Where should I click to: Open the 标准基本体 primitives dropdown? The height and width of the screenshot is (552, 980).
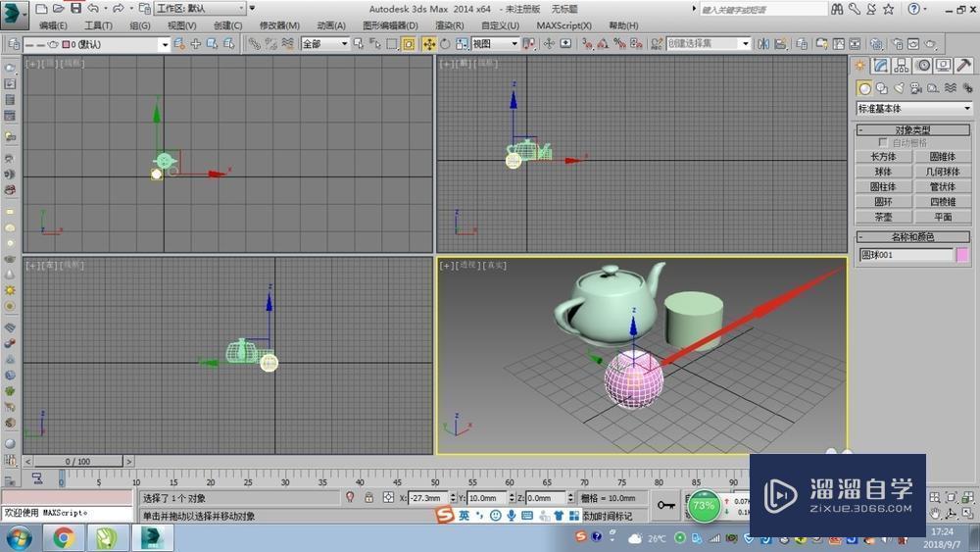click(913, 108)
